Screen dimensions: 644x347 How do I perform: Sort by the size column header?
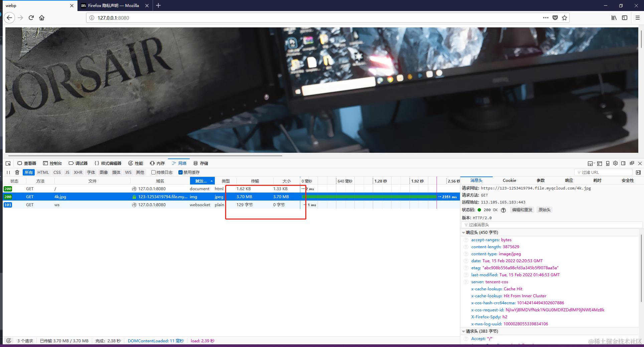(287, 181)
